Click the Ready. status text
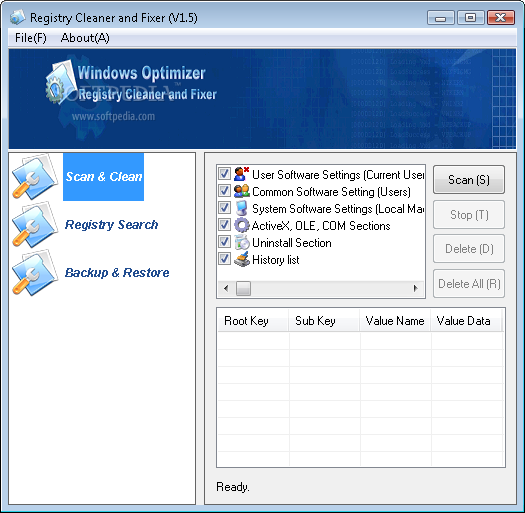 pos(233,487)
